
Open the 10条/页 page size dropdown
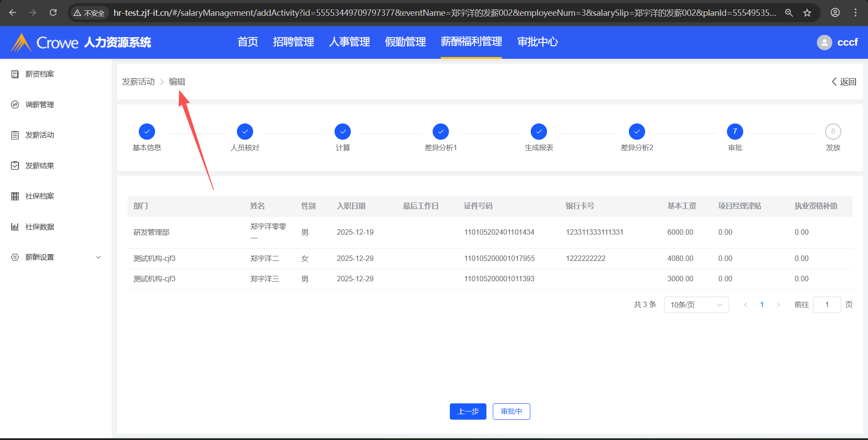coord(696,305)
